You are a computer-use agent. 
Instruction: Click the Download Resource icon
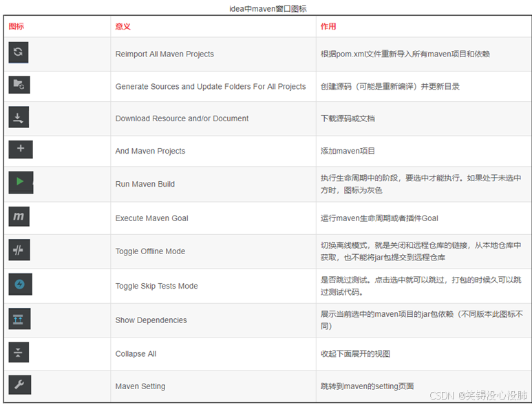tap(19, 117)
